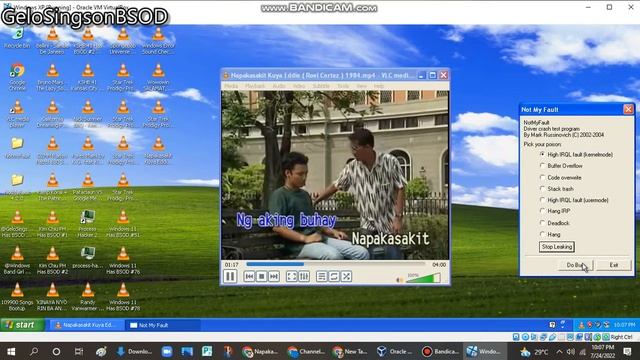
Task: Close the Not My Fault dialog
Action: [628, 109]
